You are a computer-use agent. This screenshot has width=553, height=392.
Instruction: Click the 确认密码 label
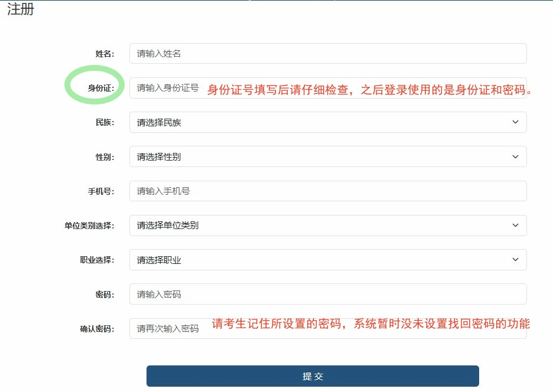coord(97,329)
